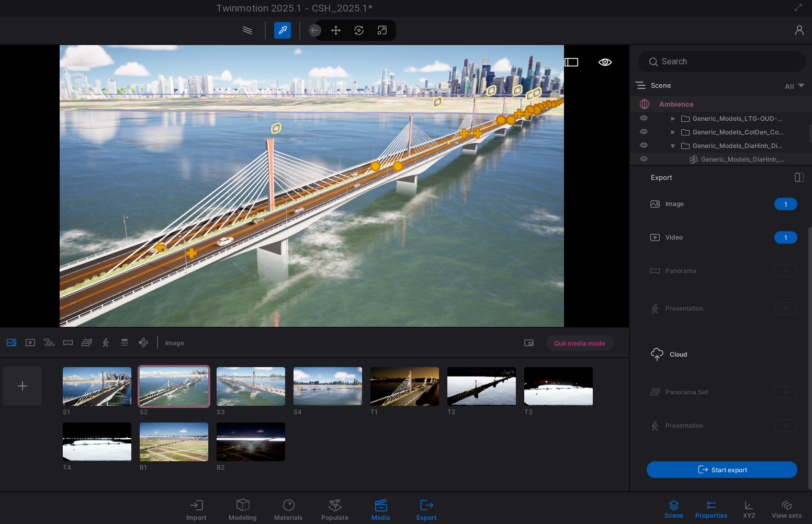This screenshot has height=524, width=812.
Task: Switch media dock to Image type
Action: 12,343
